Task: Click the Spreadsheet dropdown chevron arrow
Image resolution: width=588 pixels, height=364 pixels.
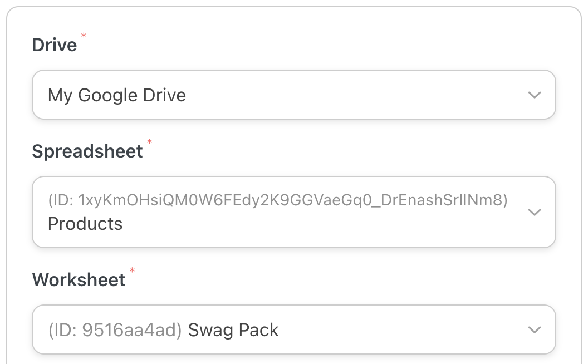Action: point(534,212)
